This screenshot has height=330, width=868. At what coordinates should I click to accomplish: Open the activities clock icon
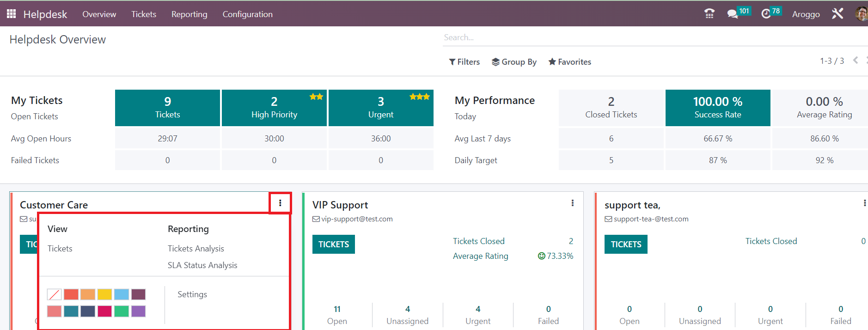[766, 14]
